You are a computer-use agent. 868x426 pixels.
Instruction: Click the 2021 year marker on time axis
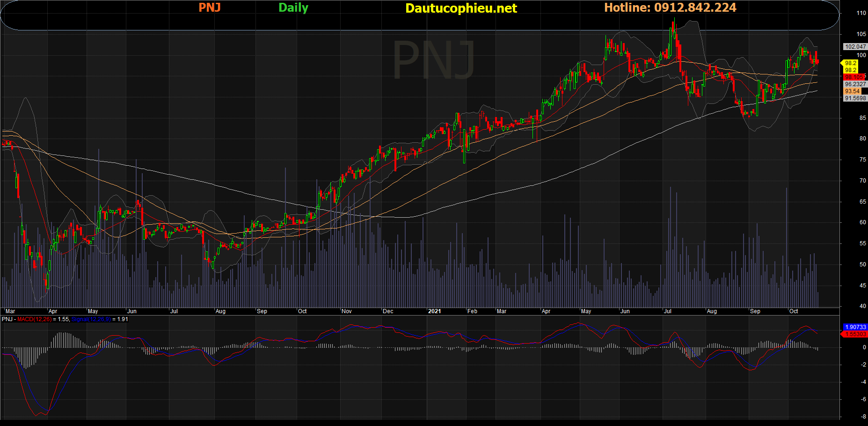434,311
